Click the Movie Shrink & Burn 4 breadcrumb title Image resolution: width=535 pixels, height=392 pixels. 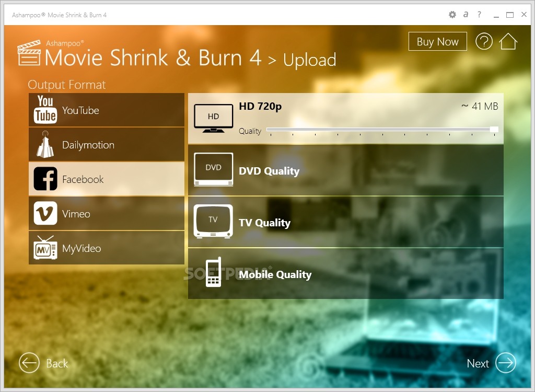pos(153,57)
